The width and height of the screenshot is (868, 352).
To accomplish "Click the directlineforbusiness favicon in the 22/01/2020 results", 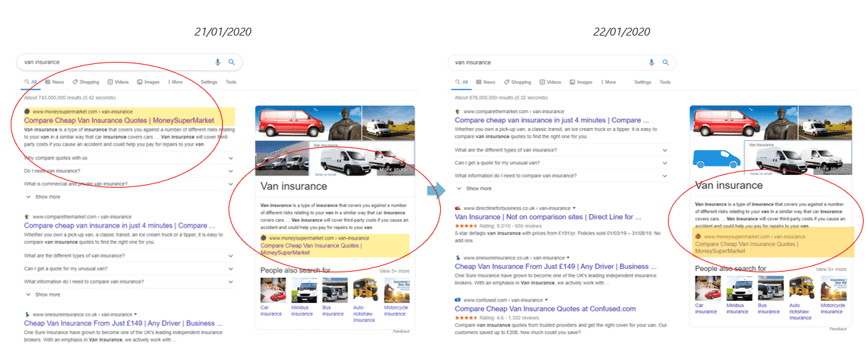I will [x=458, y=208].
